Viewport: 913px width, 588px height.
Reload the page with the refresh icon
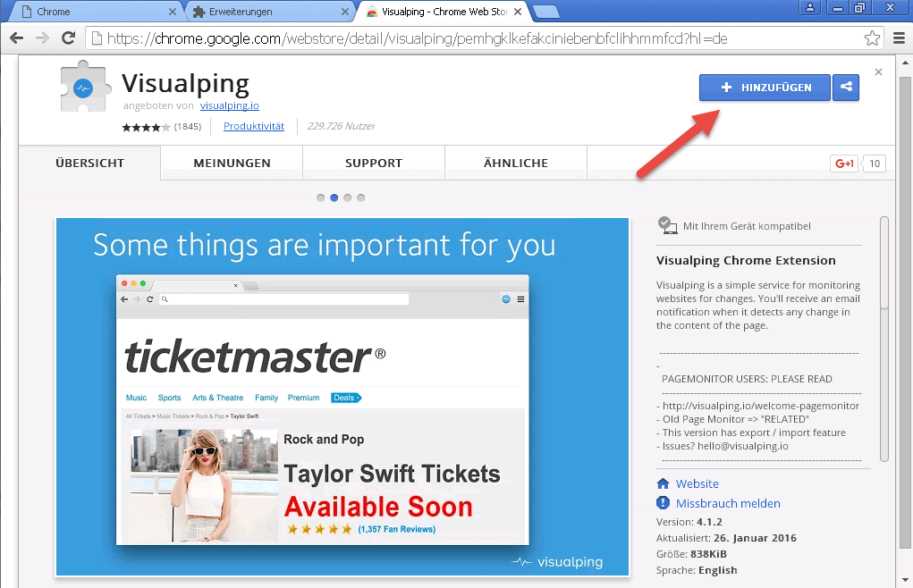69,38
